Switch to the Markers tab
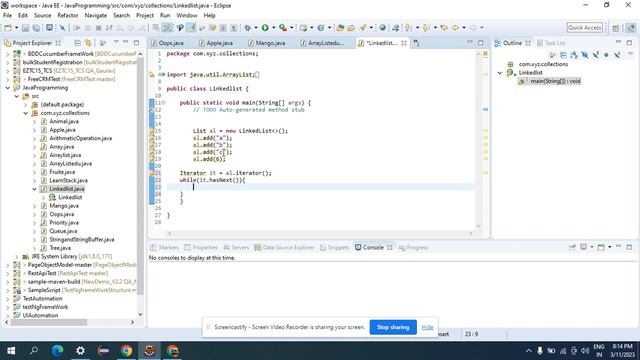 (164, 247)
